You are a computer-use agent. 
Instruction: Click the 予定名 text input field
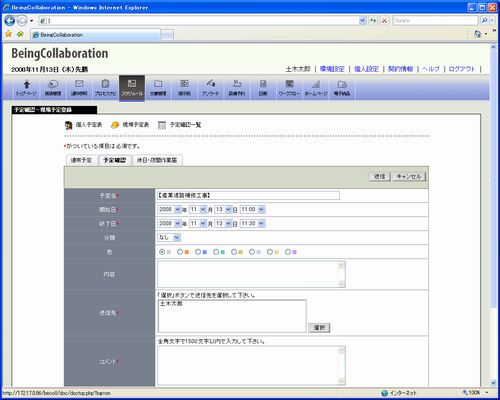coord(248,195)
